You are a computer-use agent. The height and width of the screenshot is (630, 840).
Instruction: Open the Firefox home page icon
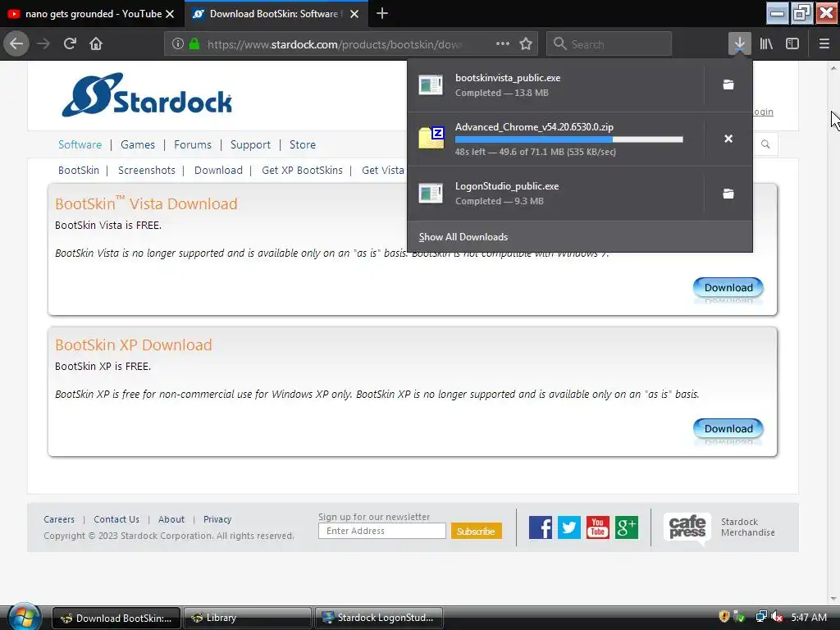(96, 44)
